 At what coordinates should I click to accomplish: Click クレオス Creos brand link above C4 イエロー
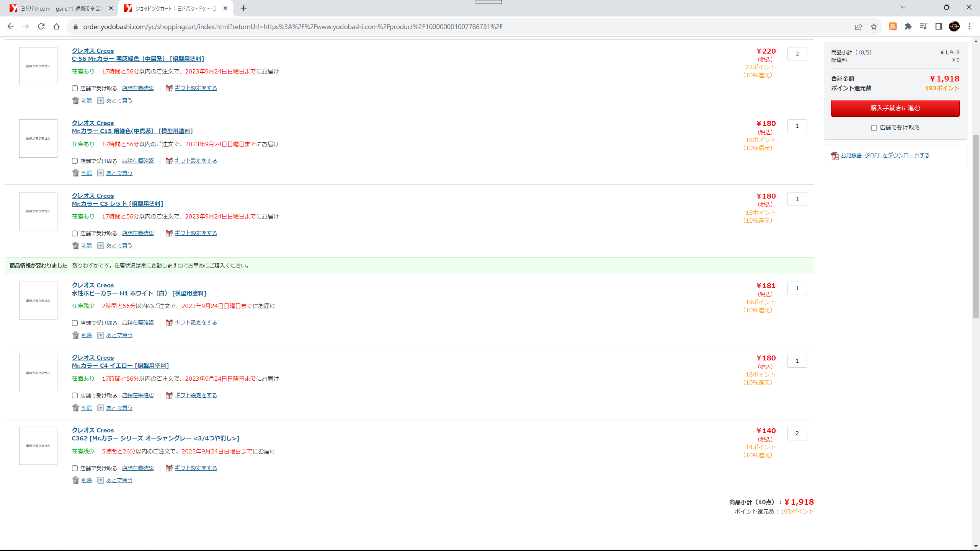(93, 358)
